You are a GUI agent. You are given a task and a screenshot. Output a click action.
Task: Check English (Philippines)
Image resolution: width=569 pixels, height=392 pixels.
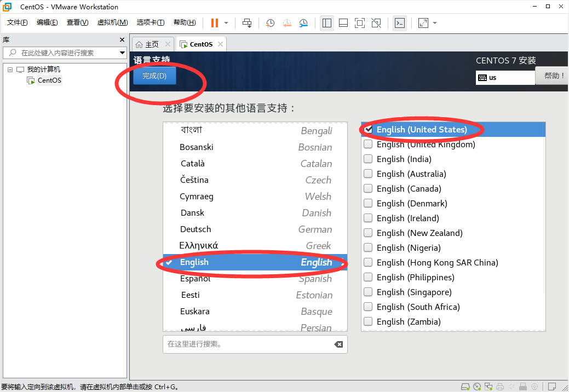(369, 277)
